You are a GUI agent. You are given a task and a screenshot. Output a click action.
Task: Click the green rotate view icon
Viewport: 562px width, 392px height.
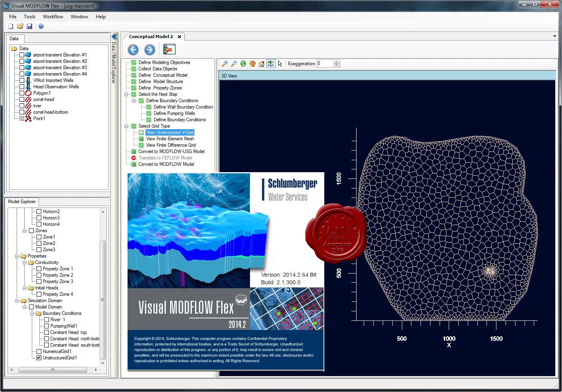(243, 64)
